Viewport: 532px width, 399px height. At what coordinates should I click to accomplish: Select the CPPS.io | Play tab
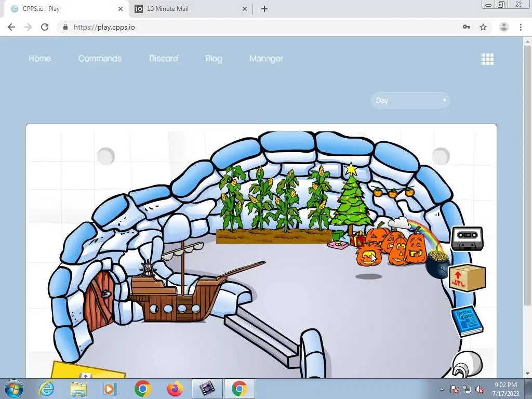64,9
